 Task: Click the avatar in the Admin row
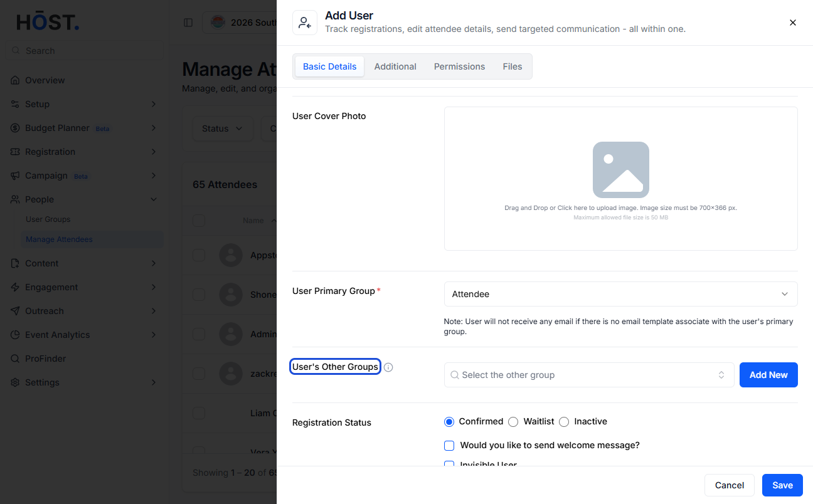pyautogui.click(x=231, y=334)
